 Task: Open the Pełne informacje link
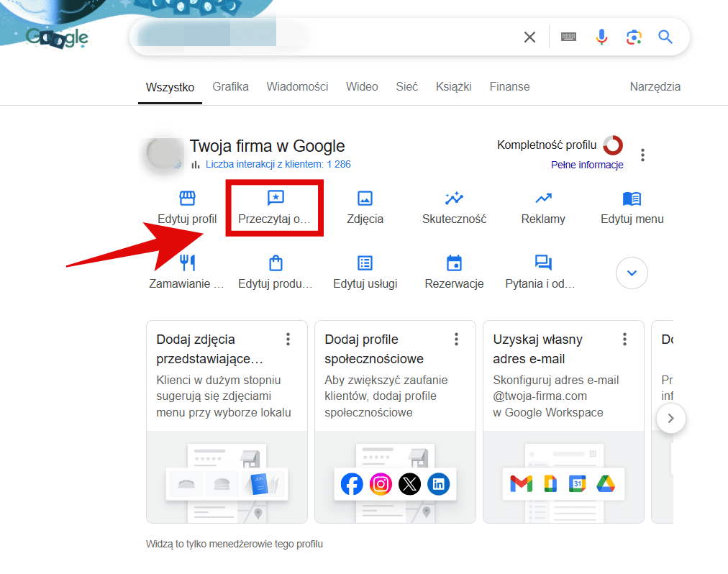click(587, 165)
